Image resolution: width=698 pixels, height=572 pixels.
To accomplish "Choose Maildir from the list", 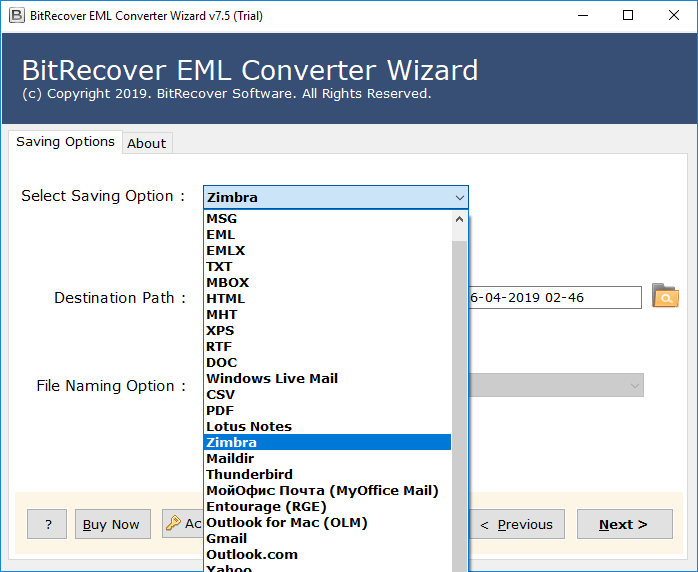I will click(x=328, y=458).
